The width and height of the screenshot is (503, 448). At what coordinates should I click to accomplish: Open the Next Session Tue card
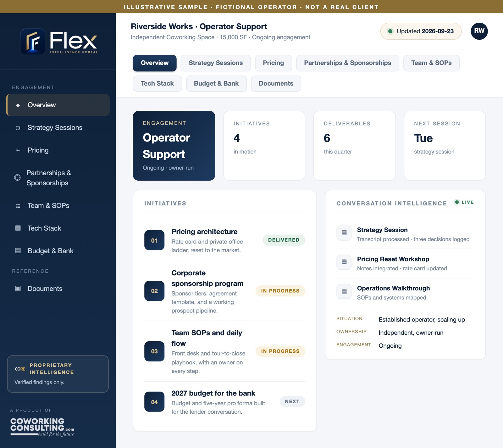[x=445, y=146]
